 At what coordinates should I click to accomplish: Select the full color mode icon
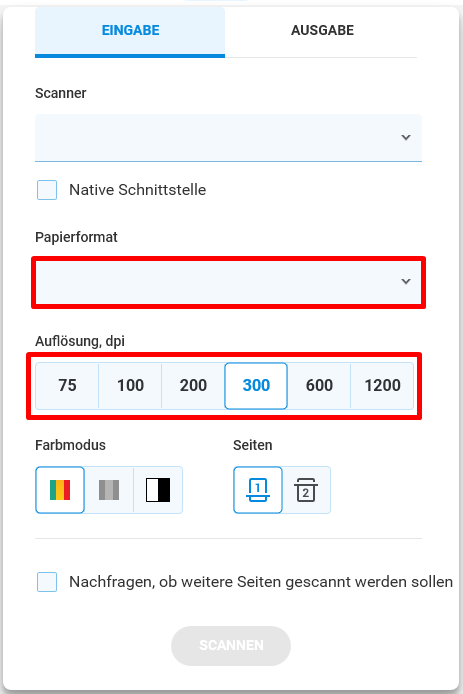pyautogui.click(x=60, y=490)
